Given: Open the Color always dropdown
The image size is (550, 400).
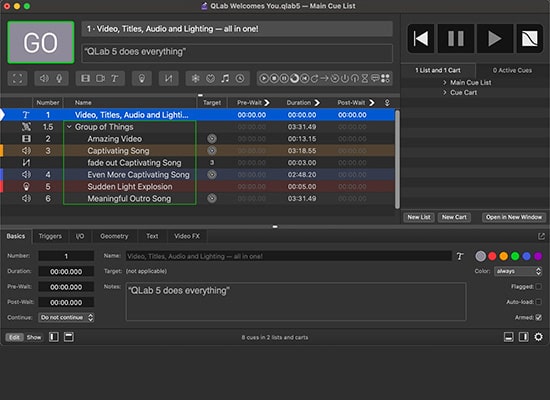Looking at the screenshot, I should 518,271.
